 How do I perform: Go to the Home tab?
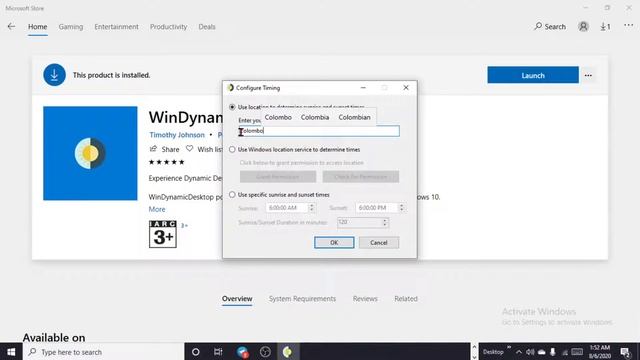38,27
